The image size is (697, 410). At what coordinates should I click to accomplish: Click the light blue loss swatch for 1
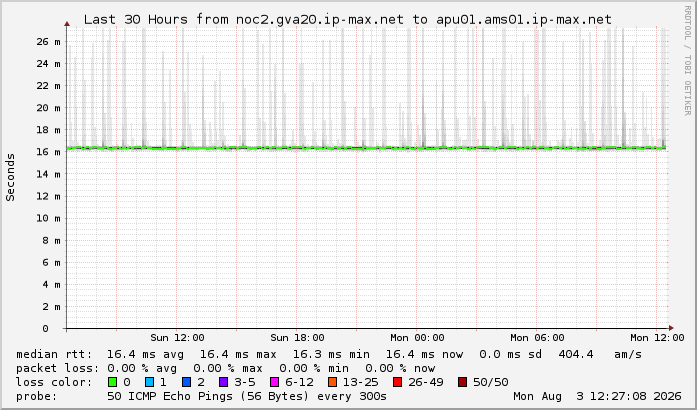149,382
